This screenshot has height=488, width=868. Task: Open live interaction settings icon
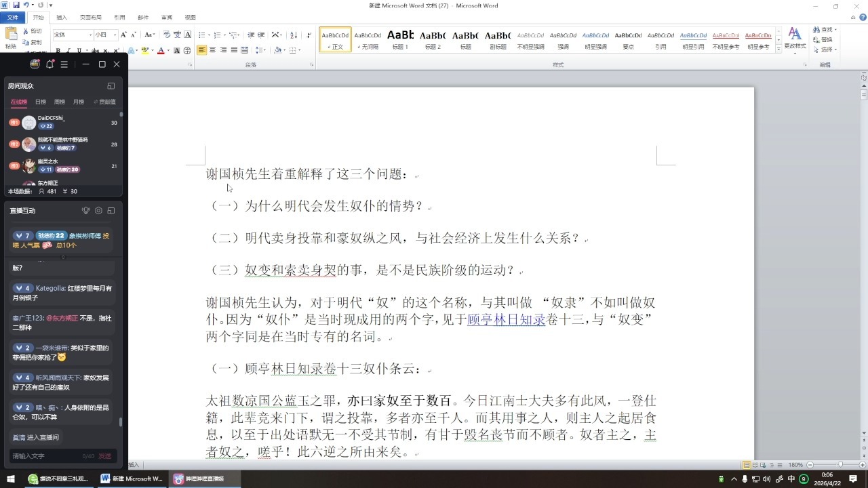(x=98, y=211)
